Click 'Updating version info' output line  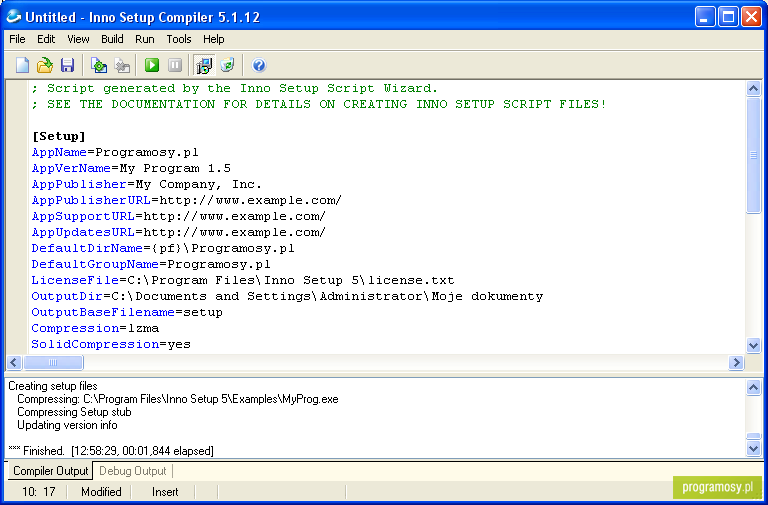tap(68, 425)
